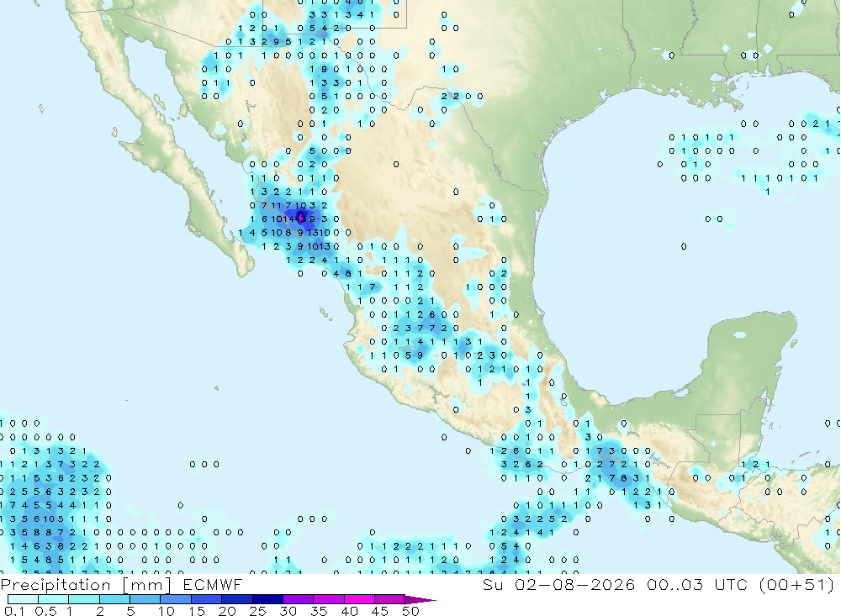Click the "ECMWF" model label
841x616 pixels.
(213, 584)
